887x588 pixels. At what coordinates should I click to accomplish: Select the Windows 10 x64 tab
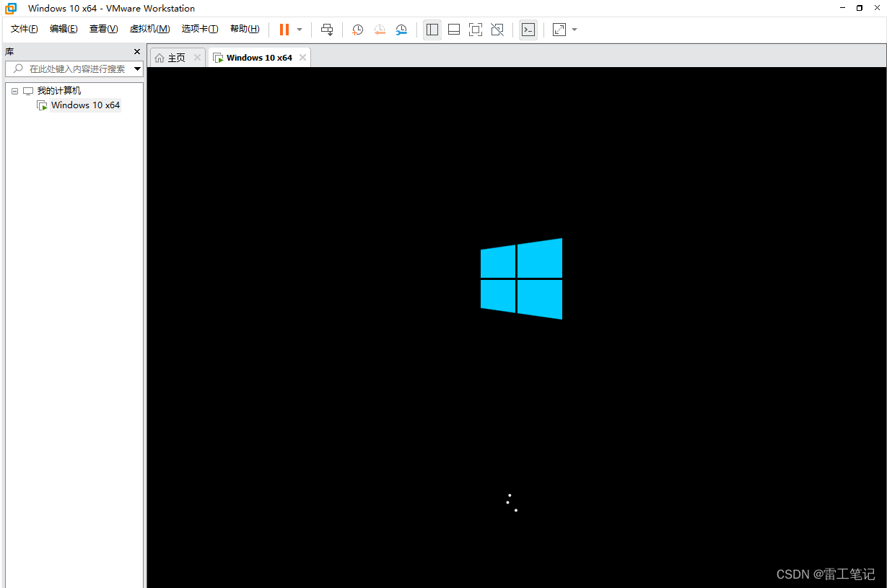click(x=259, y=58)
